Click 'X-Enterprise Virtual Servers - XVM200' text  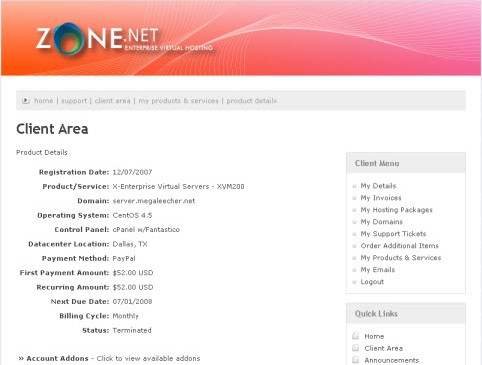[x=178, y=186]
